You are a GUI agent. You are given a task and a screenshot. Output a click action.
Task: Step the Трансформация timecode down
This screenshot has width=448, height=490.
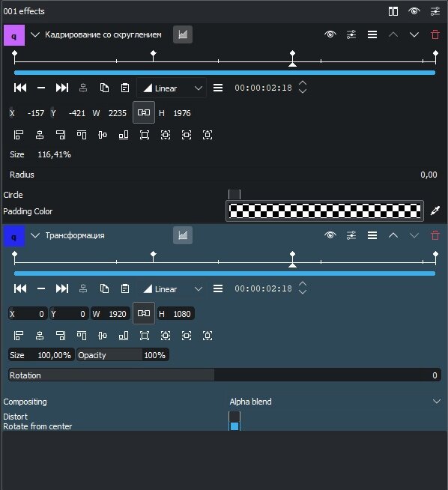(303, 292)
